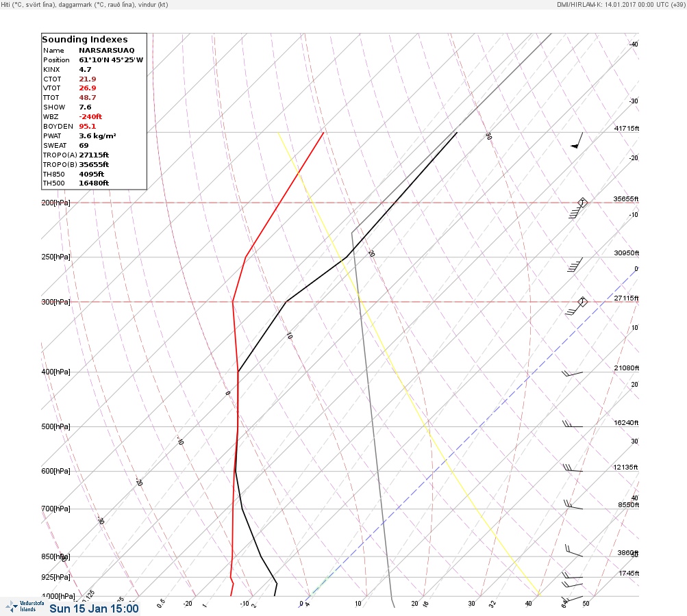Screen dimensions: 687x616
Task: Click the 400[hPa] pressure label
Action: [55, 372]
